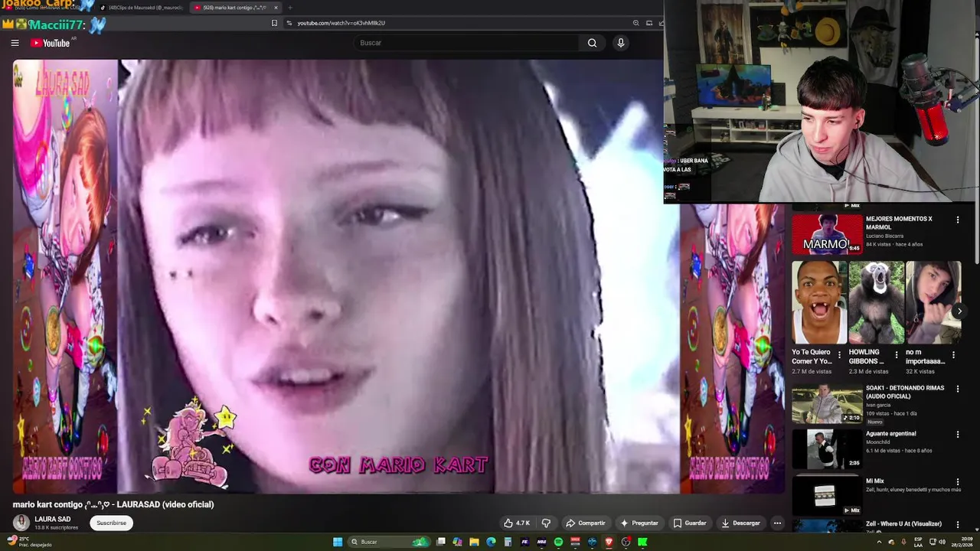
Task: Focus the YouTube Buscar search field
Action: (466, 43)
